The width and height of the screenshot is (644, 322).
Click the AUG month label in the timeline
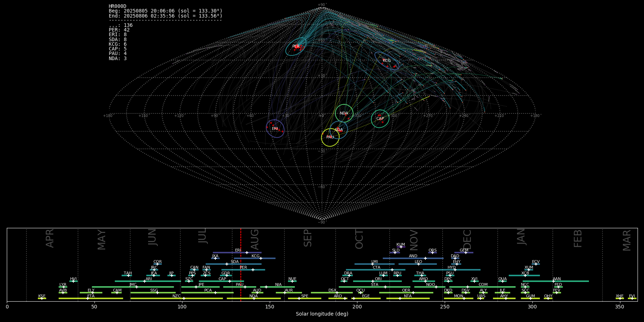(x=255, y=239)
